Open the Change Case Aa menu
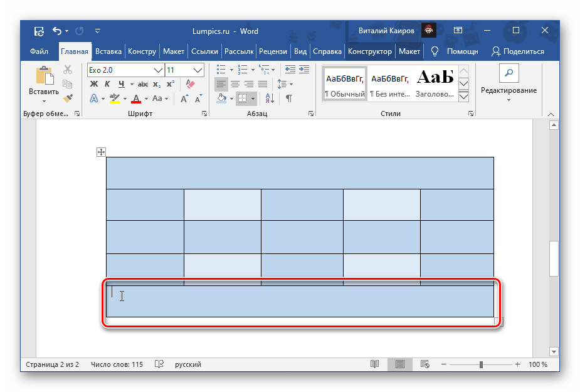Screen dimensions: 580x392 click(160, 98)
